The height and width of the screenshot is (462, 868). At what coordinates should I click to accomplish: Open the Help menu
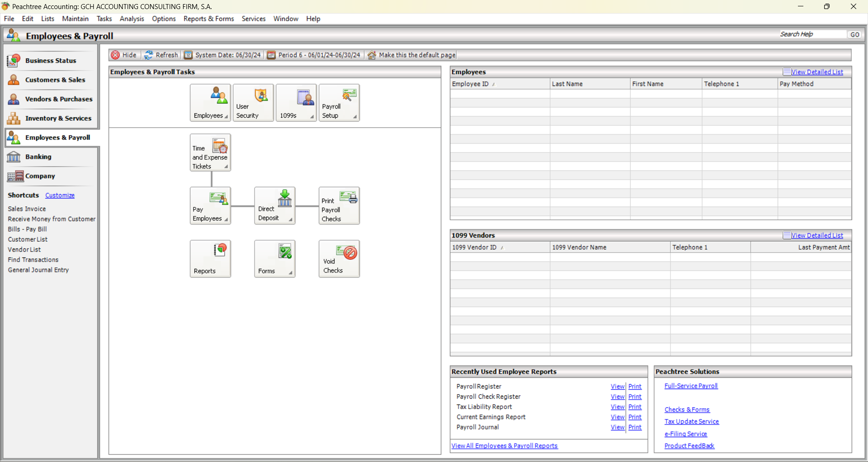point(313,19)
